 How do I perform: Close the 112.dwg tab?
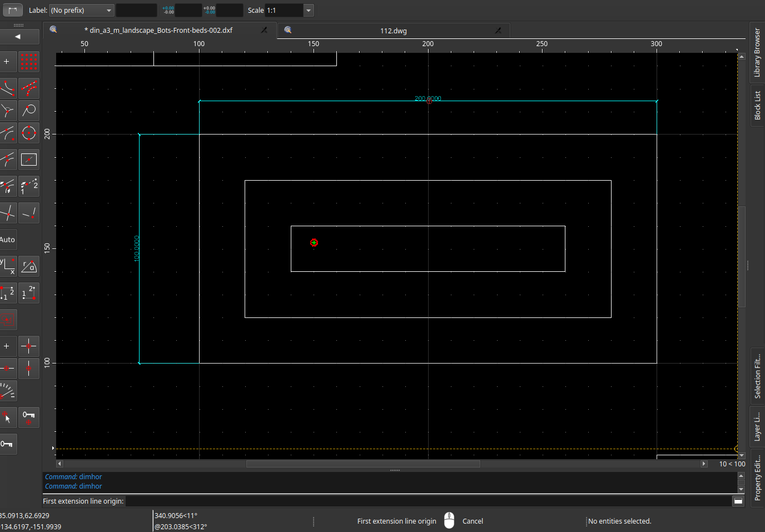(498, 31)
